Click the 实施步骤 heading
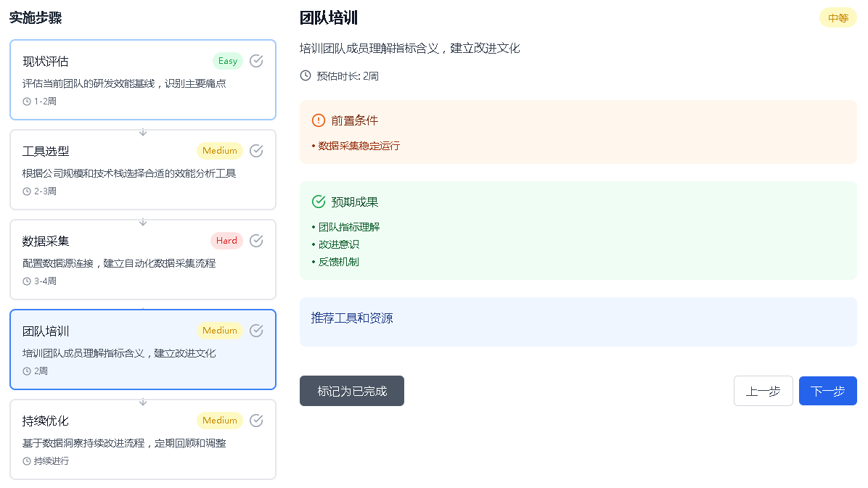 pos(36,17)
